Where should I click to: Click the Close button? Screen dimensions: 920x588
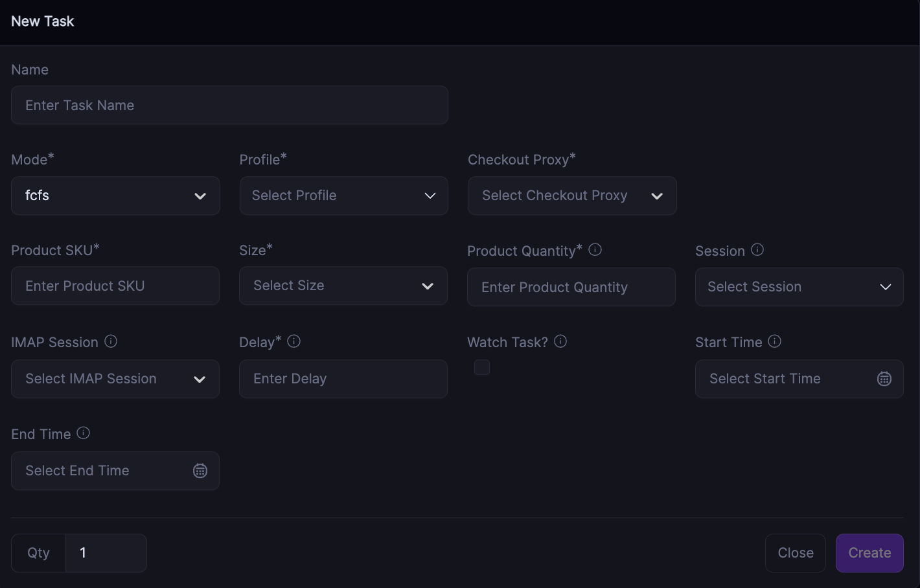[x=795, y=553]
